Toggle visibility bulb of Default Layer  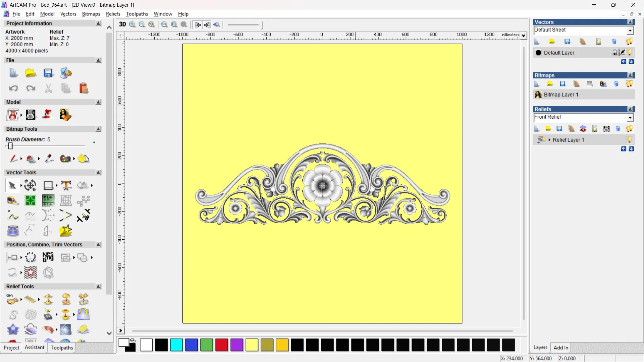pyautogui.click(x=630, y=53)
